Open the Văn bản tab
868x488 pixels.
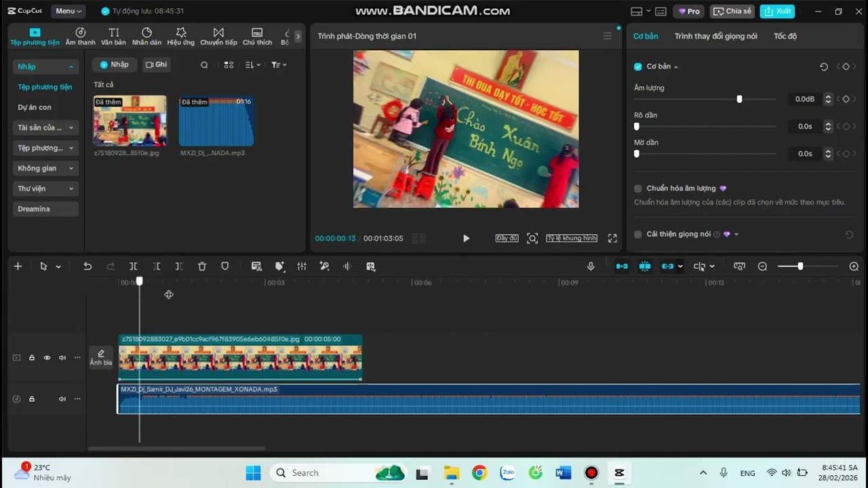point(113,36)
